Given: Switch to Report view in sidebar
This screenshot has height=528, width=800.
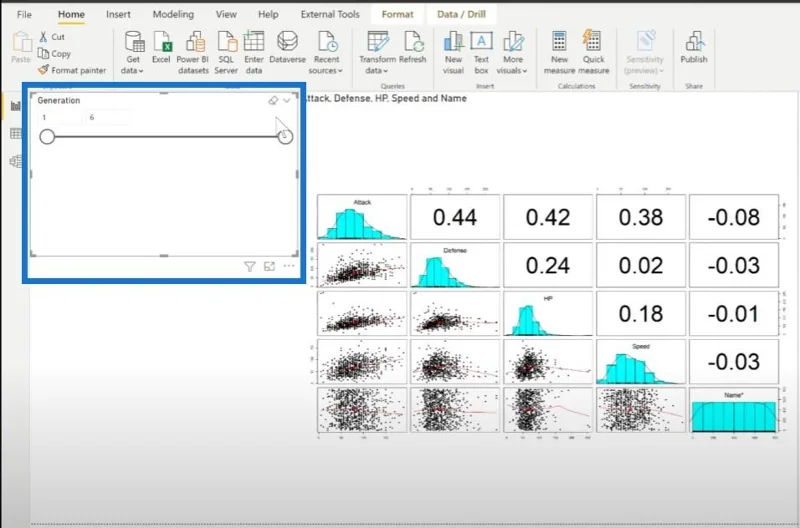Looking at the screenshot, I should point(16,106).
